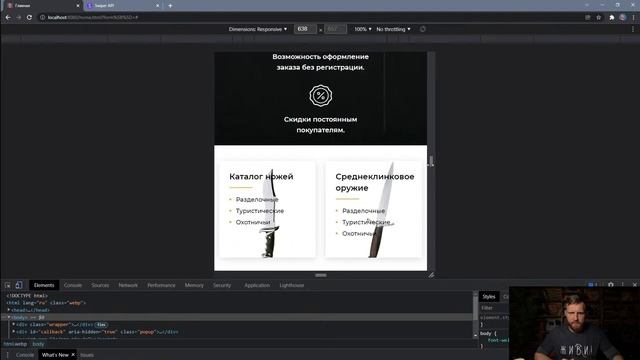Image resolution: width=640 pixels, height=360 pixels.
Task: Click the right-edge viewport width handle
Action: tap(431, 161)
